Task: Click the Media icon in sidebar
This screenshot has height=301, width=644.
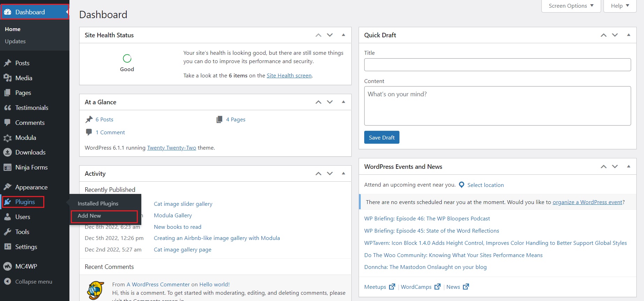Action: tap(7, 78)
